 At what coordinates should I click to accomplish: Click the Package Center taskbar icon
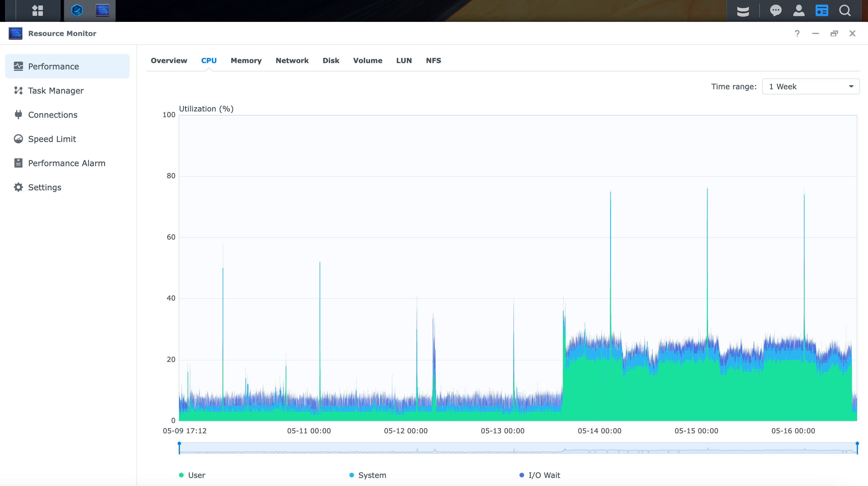[77, 10]
